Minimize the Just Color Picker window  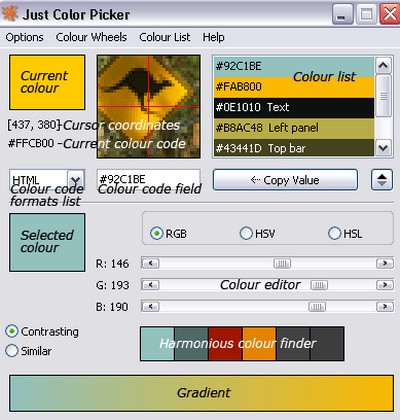pos(342,14)
